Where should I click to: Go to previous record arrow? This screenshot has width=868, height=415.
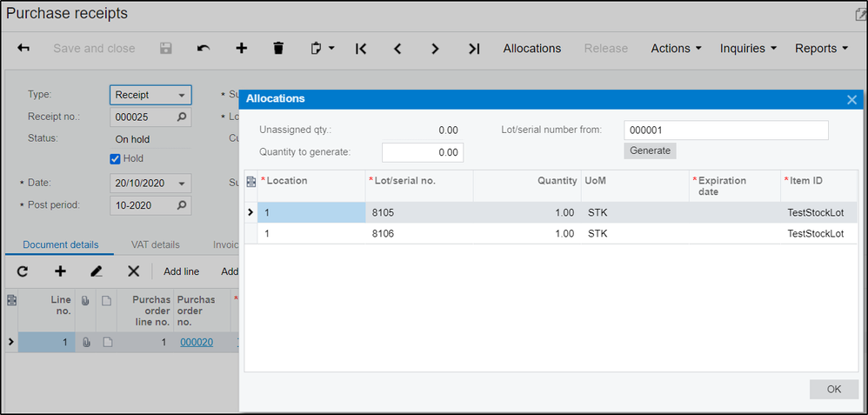pyautogui.click(x=397, y=49)
